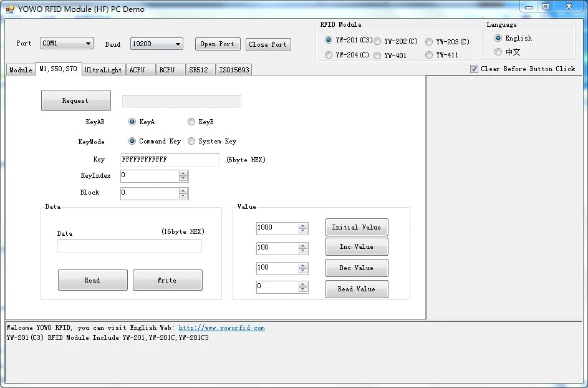Screen dimensions: 588x388
Task: Click the KeyIndex number field
Action: point(150,176)
